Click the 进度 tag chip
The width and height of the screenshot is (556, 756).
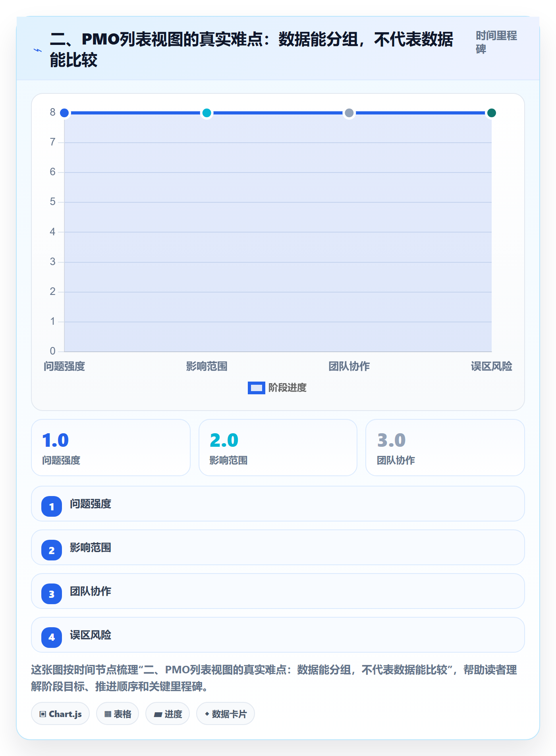(x=168, y=714)
